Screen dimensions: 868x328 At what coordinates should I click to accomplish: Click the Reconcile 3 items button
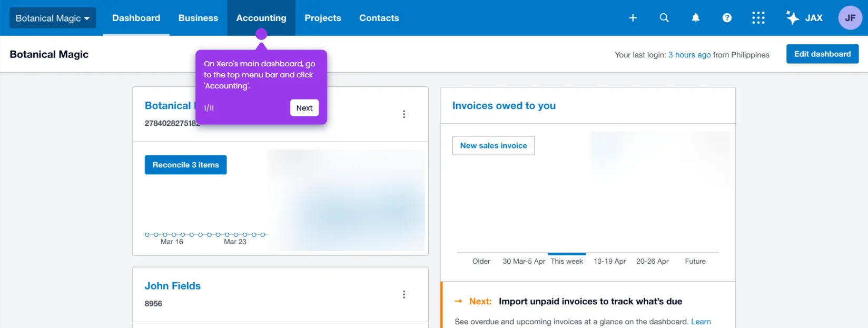click(185, 165)
